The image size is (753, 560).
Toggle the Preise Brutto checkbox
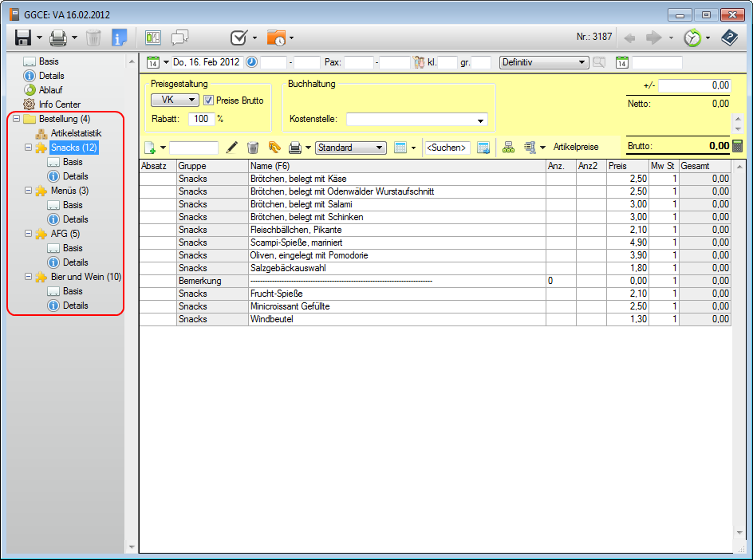click(209, 101)
